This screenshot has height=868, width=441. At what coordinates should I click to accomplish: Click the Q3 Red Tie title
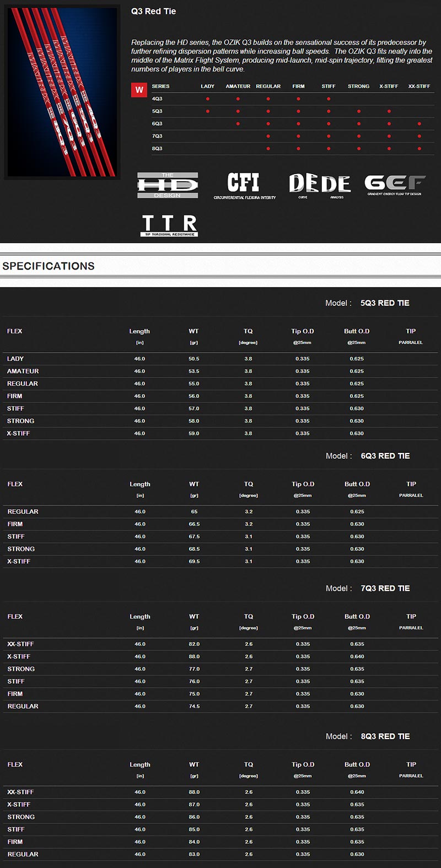point(154,12)
